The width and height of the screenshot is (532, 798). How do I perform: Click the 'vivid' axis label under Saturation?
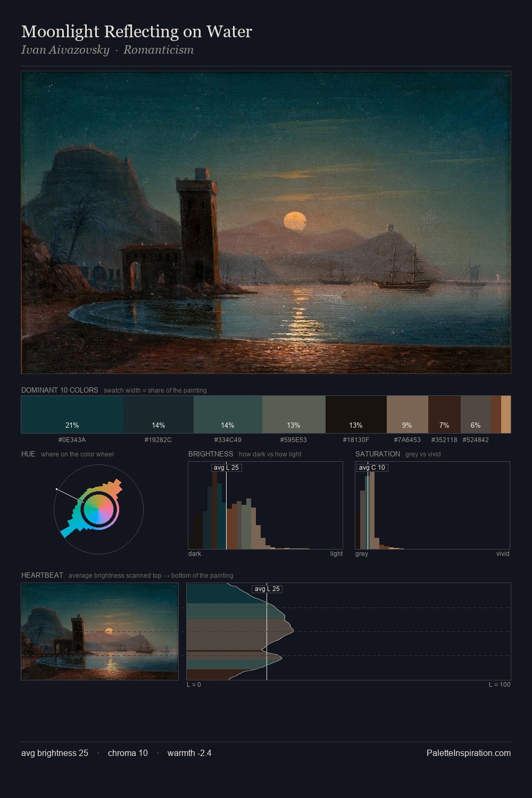503,554
